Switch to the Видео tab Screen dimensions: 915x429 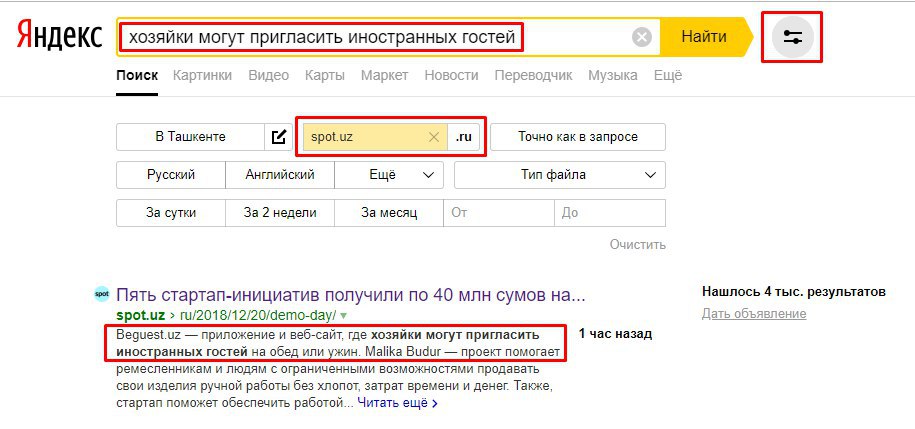[268, 75]
